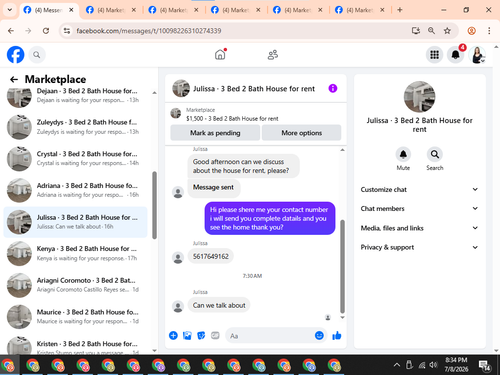
Task: View site information icon in address bar
Action: [67, 31]
